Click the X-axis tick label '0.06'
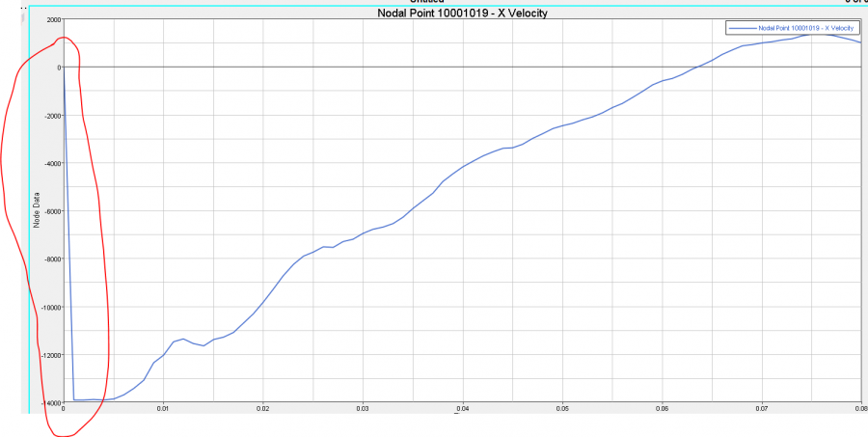 (662, 409)
